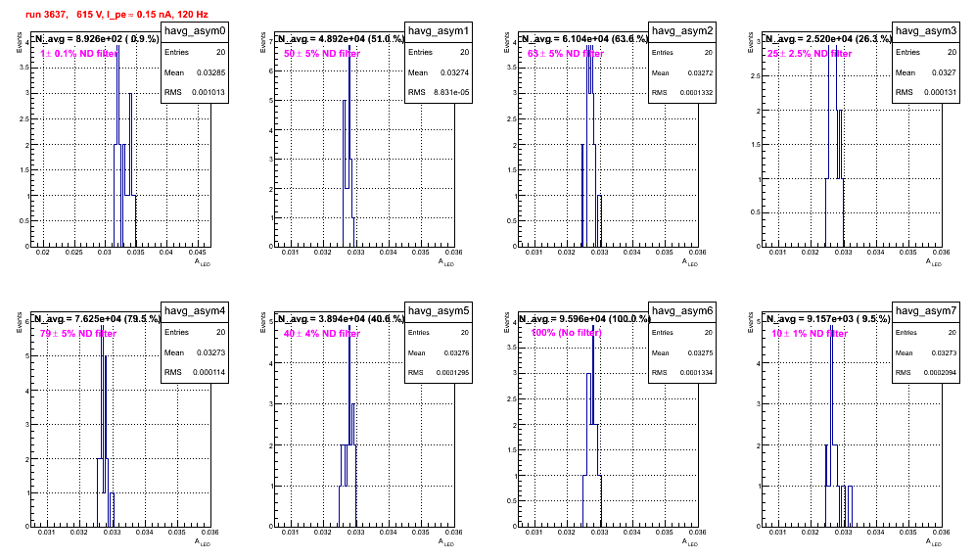Select RMS value 0.0002094

[x=941, y=373]
